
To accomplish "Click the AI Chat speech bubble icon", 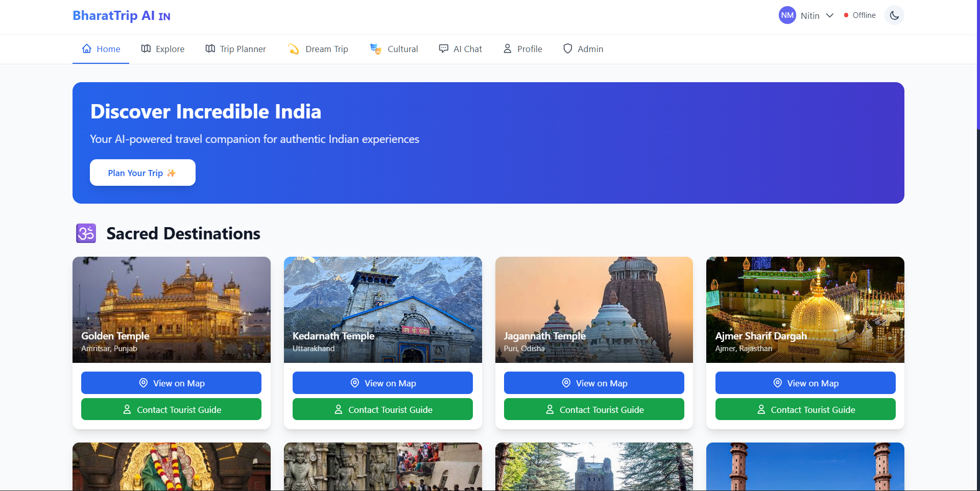I will tap(443, 49).
